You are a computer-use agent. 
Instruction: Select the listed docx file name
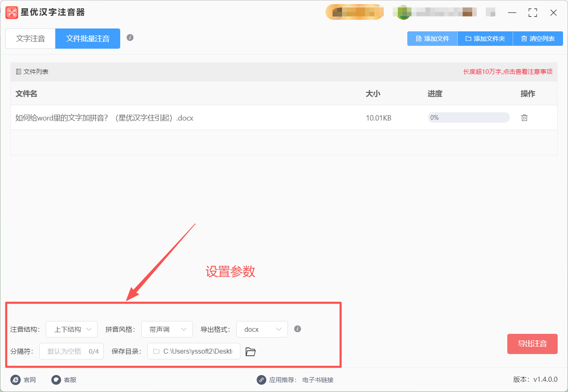click(x=104, y=118)
